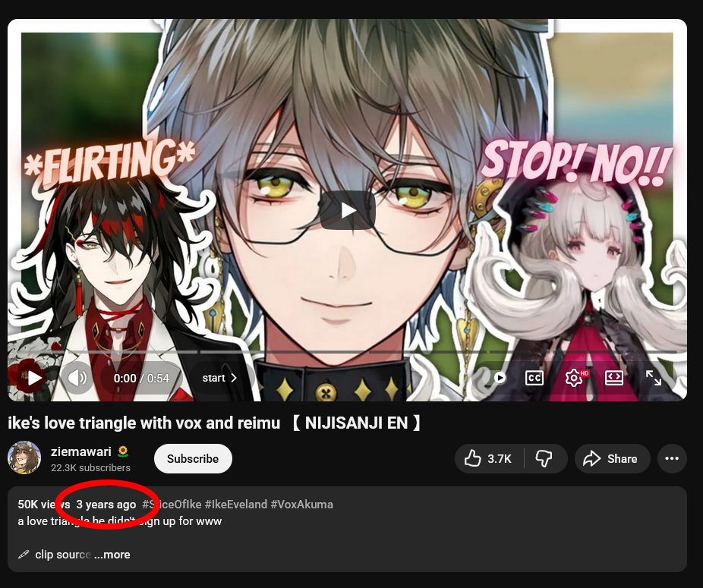The height and width of the screenshot is (588, 703).
Task: Open the video settings gear
Action: pos(575,379)
